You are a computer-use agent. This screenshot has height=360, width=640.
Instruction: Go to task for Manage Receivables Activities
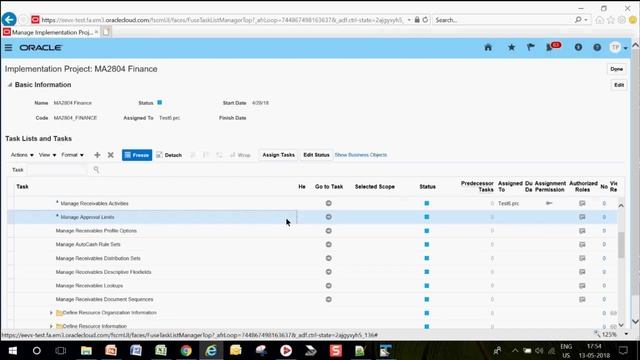click(329, 203)
